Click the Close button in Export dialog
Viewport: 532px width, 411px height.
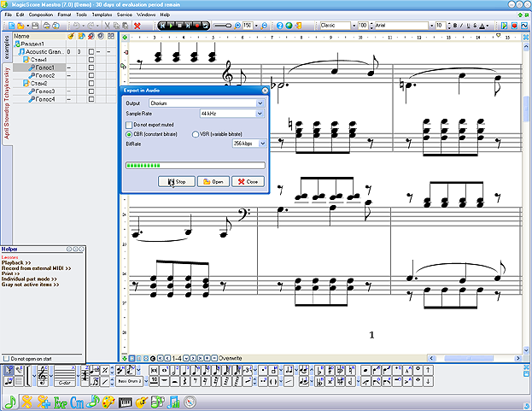pyautogui.click(x=248, y=182)
